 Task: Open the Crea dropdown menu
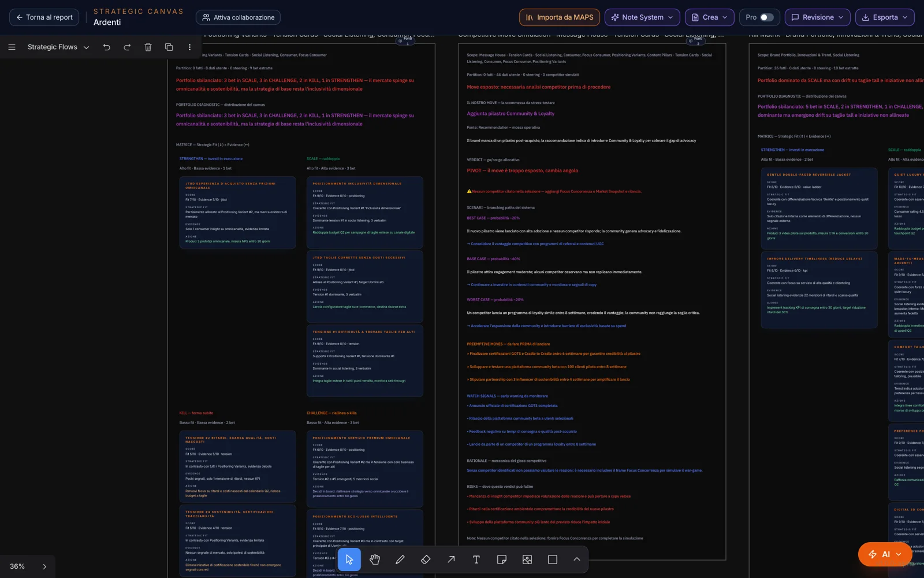(710, 17)
